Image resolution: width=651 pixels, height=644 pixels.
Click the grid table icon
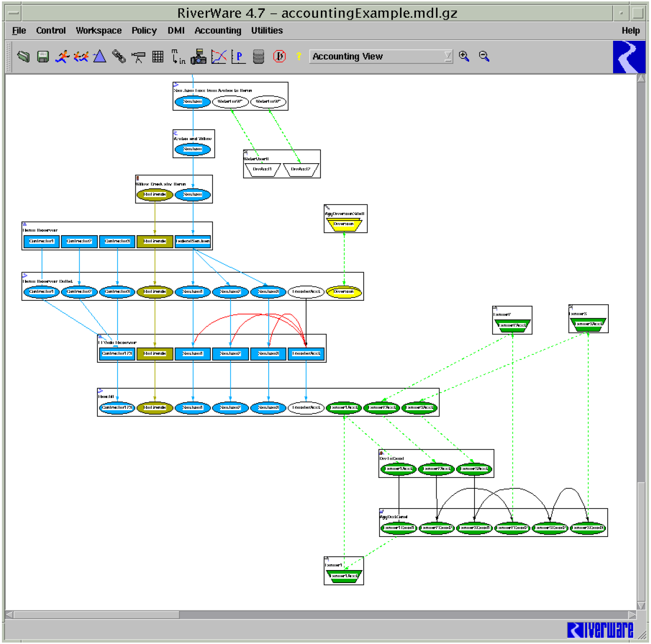pos(158,57)
